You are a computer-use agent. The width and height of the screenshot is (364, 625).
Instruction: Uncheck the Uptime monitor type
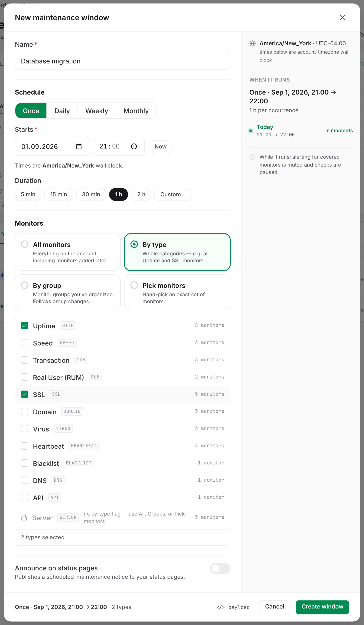point(25,326)
